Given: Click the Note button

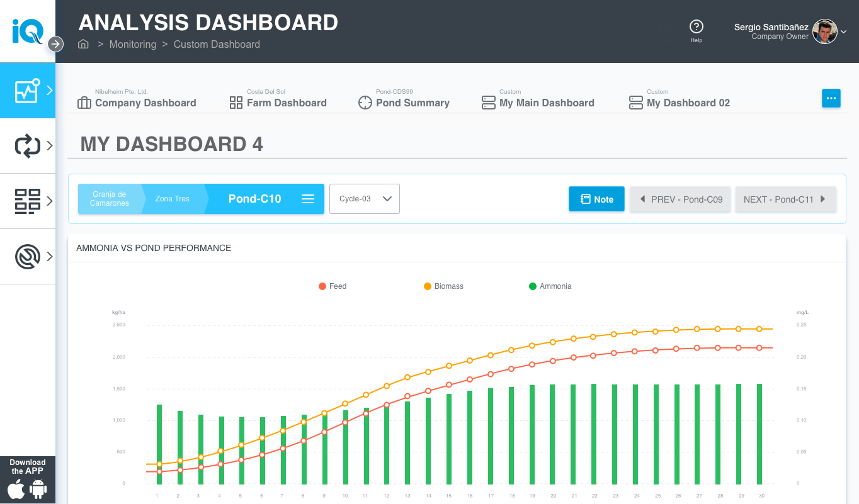Looking at the screenshot, I should [x=596, y=199].
